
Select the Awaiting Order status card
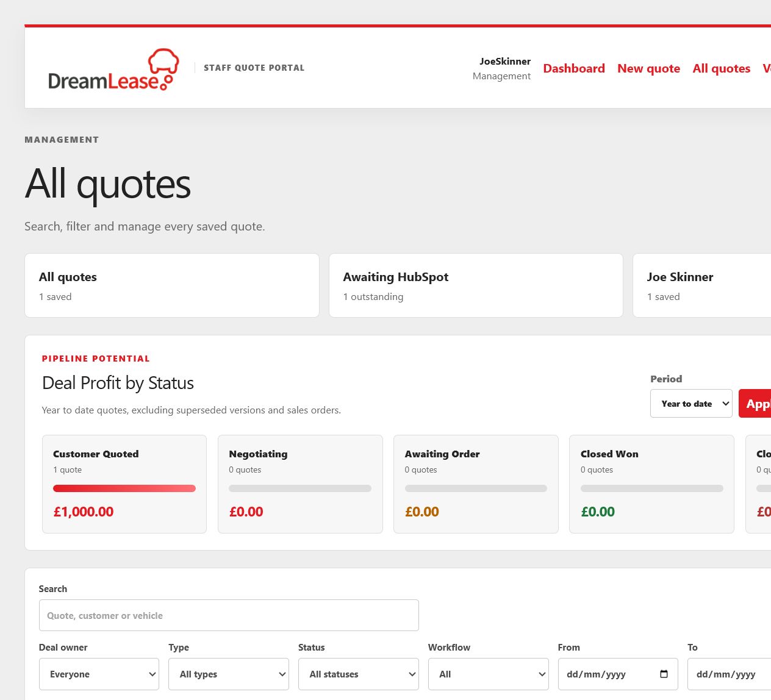pyautogui.click(x=476, y=484)
